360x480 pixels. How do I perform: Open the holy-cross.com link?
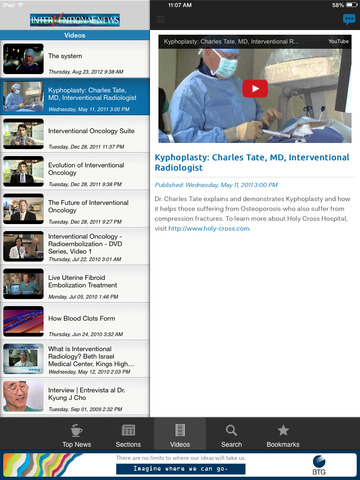209,229
